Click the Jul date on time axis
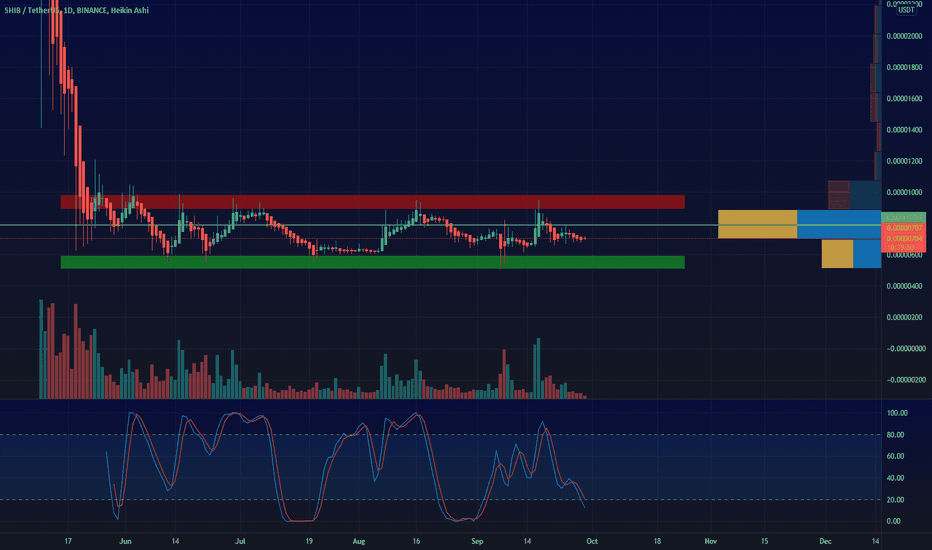Screen dimensions: 932x550 pyautogui.click(x=240, y=541)
